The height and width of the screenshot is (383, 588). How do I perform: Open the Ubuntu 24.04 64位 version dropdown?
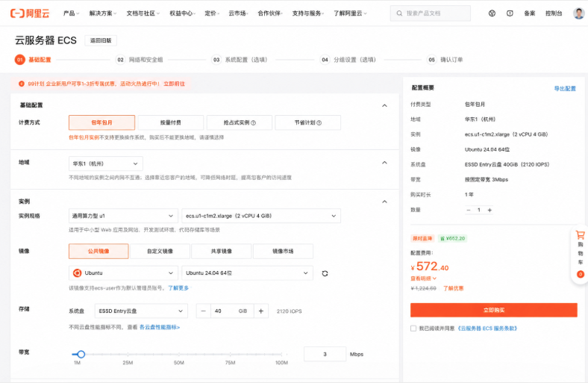[x=247, y=273]
